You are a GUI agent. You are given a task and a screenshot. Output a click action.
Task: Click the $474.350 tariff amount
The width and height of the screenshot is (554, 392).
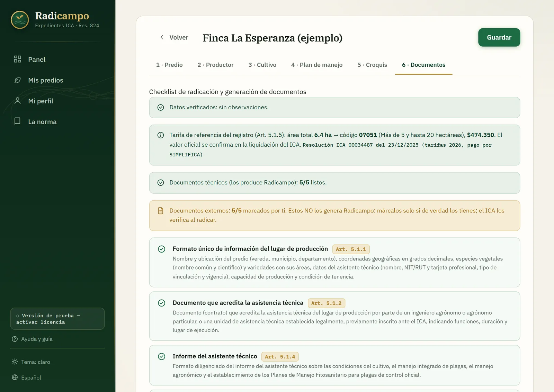click(x=481, y=135)
